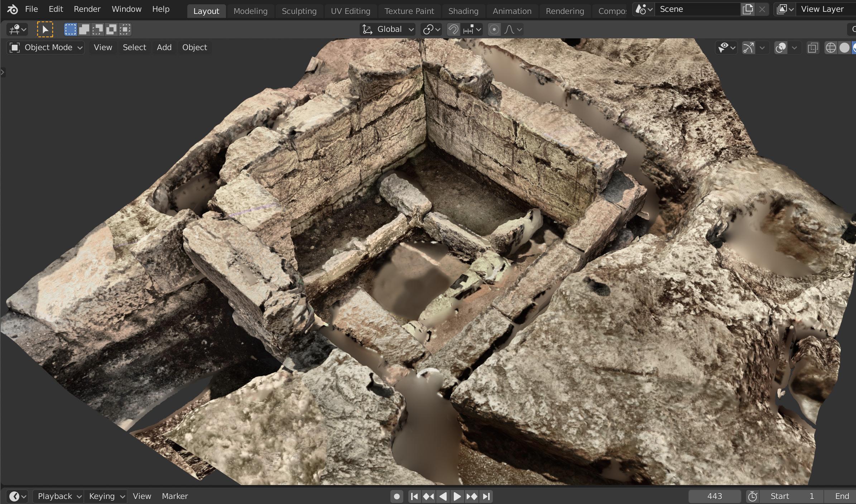This screenshot has width=856, height=504.
Task: Click the Select Box tool icon
Action: [x=45, y=29]
